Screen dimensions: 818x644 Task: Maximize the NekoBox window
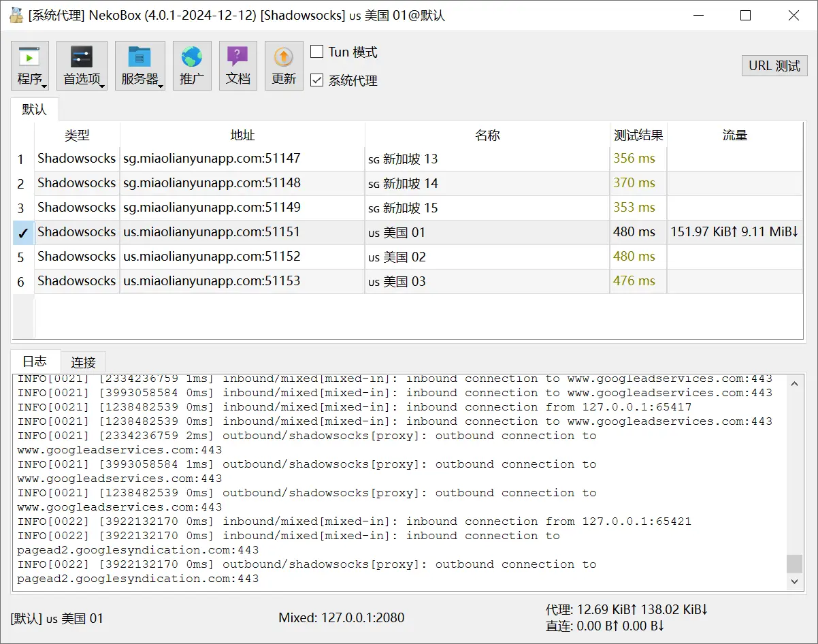click(745, 15)
